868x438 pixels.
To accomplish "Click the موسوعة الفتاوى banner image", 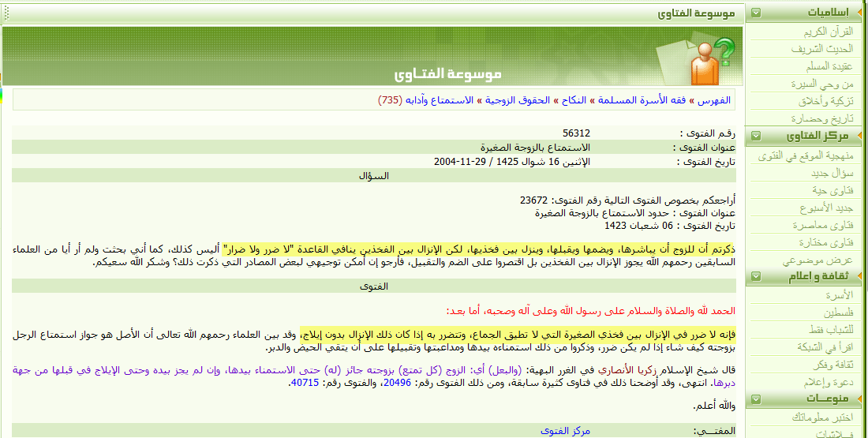I will [x=372, y=56].
